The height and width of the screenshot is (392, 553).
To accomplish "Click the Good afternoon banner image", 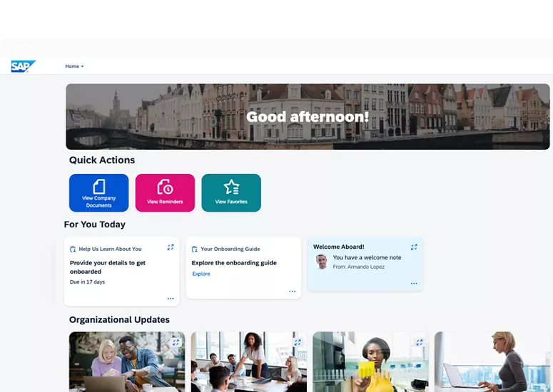I will 308,116.
